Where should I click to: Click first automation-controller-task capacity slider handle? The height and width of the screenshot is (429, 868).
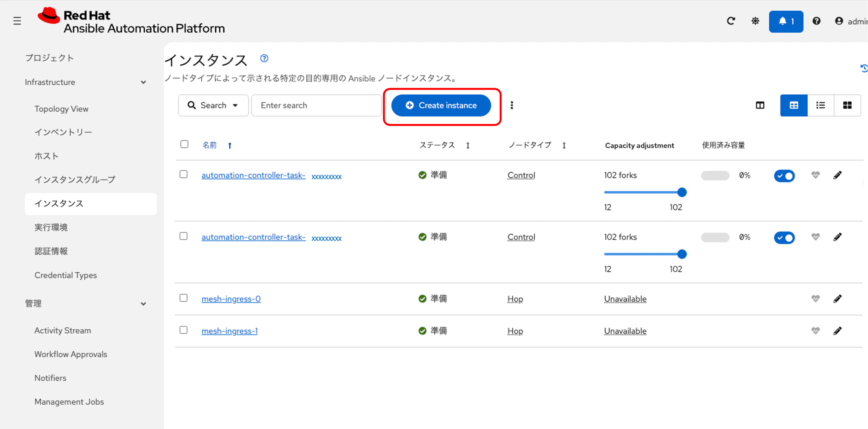pos(682,192)
